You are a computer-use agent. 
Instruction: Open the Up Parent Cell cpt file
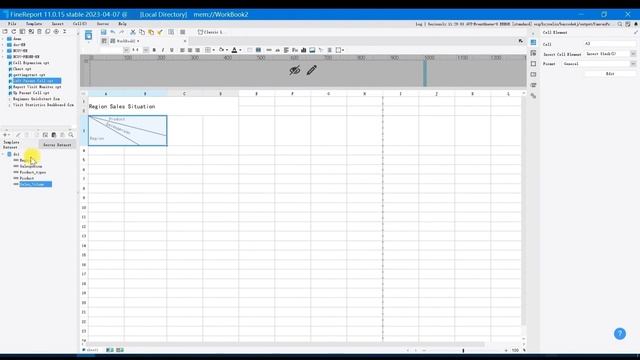point(31,93)
